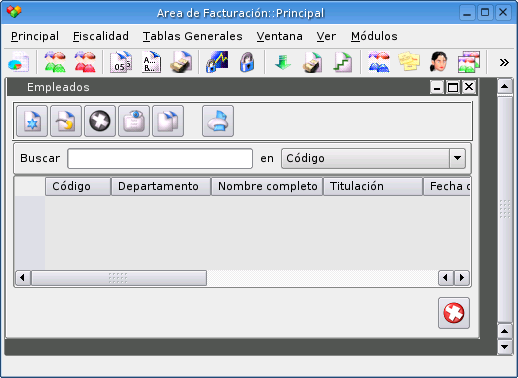Open the green and red people icon
Screen dimensions: 518x378
55,62
